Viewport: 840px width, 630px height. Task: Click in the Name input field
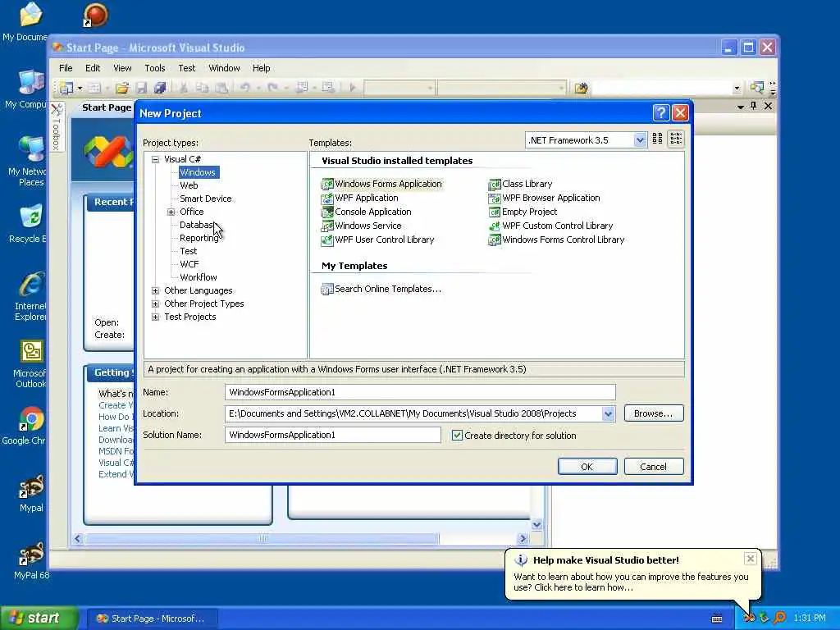pos(420,392)
